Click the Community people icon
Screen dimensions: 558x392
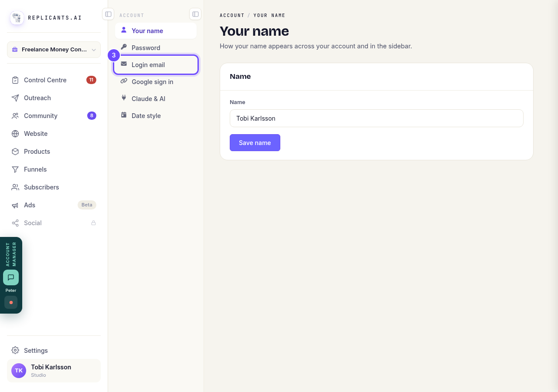(15, 116)
